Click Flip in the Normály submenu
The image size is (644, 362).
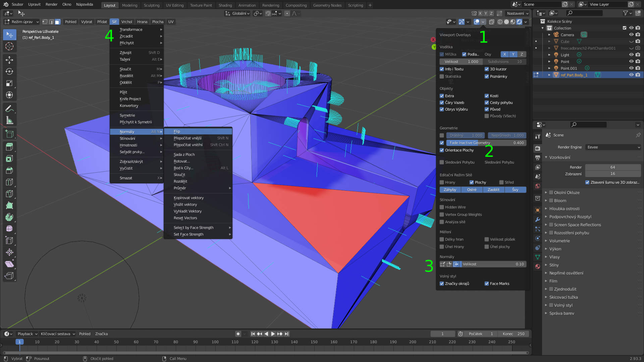point(198,131)
